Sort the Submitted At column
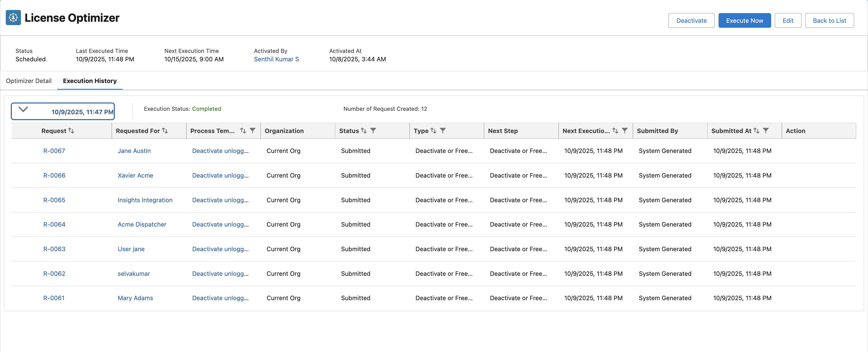Image resolution: width=868 pixels, height=352 pixels. point(756,130)
